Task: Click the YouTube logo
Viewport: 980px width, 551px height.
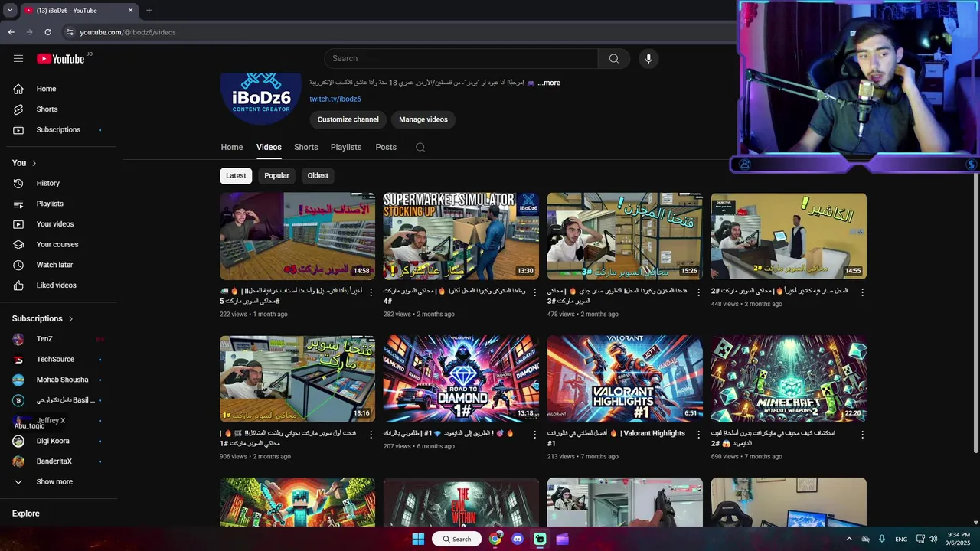Action: (x=60, y=59)
